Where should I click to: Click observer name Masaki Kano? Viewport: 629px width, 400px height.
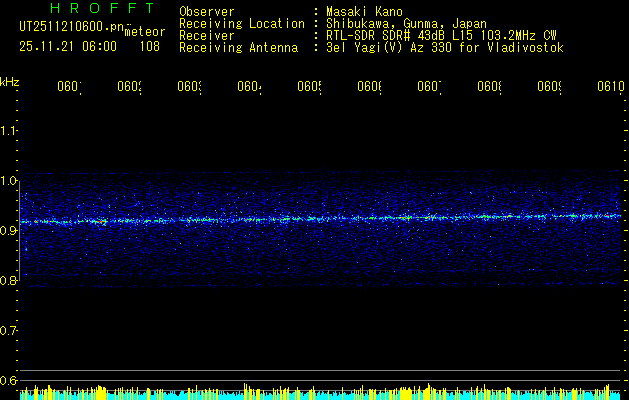pos(364,12)
